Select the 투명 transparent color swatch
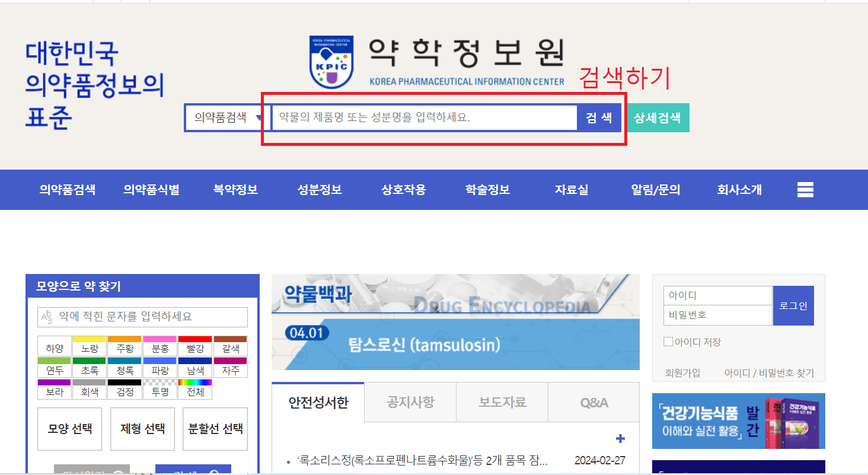 pyautogui.click(x=160, y=389)
